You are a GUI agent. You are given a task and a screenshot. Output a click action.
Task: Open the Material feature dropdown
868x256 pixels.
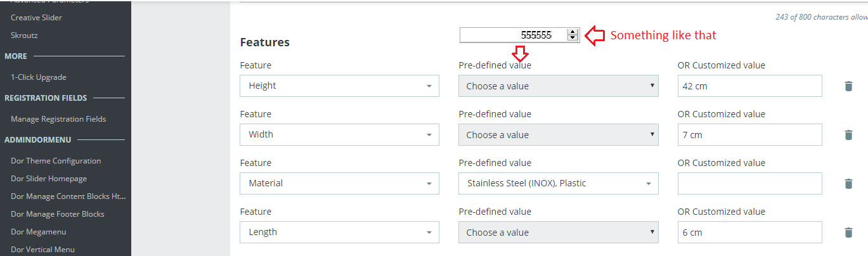(339, 184)
